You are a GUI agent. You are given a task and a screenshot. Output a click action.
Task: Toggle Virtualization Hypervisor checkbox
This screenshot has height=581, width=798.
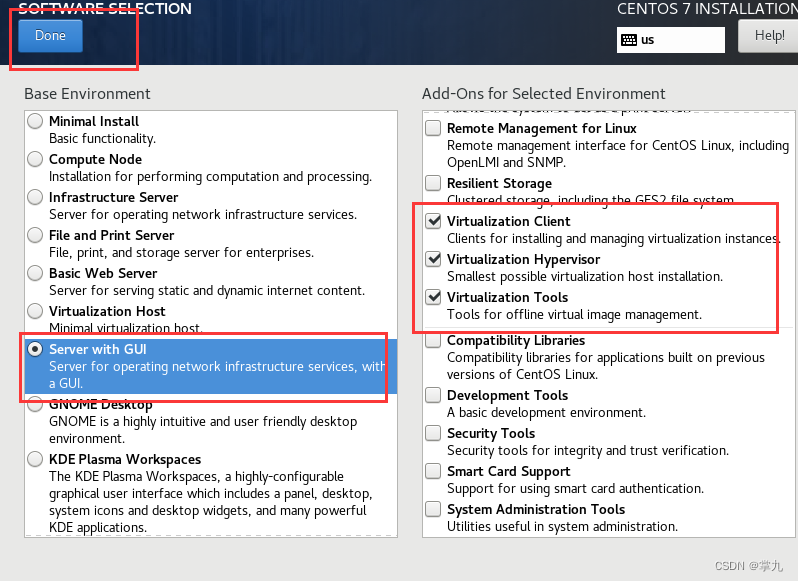click(433, 259)
